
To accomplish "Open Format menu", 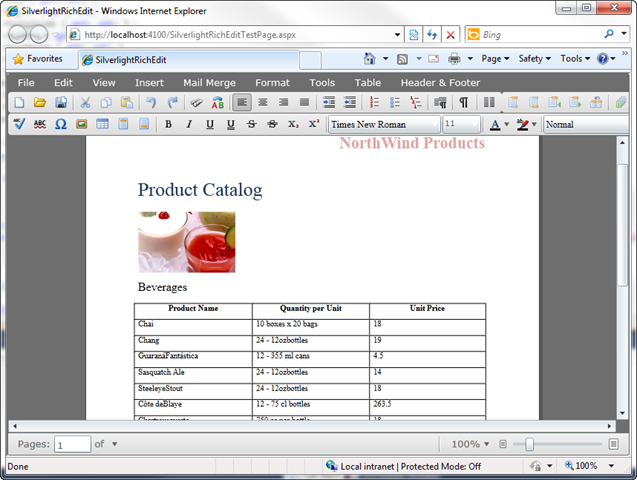I will coord(273,83).
